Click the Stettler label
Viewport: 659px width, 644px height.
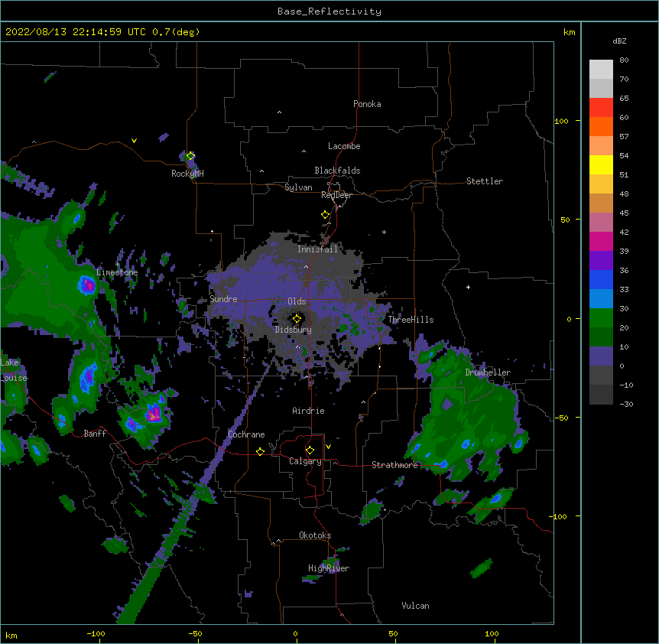coord(484,181)
